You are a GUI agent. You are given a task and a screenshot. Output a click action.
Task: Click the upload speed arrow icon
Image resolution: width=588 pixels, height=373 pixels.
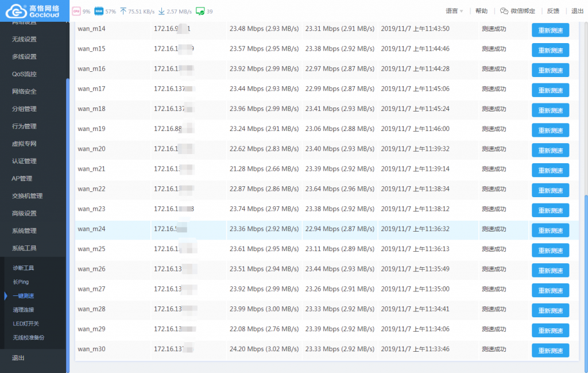[123, 11]
